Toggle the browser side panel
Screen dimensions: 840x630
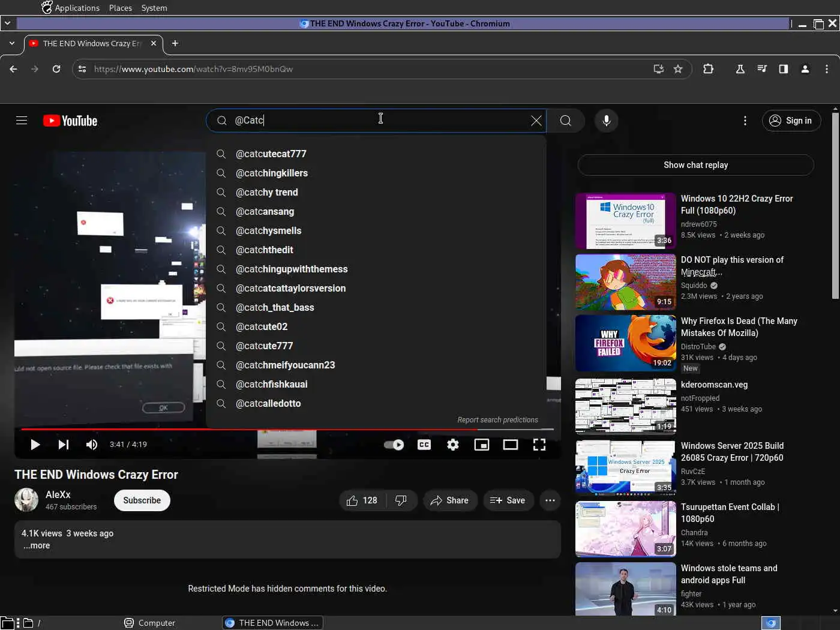[784, 69]
